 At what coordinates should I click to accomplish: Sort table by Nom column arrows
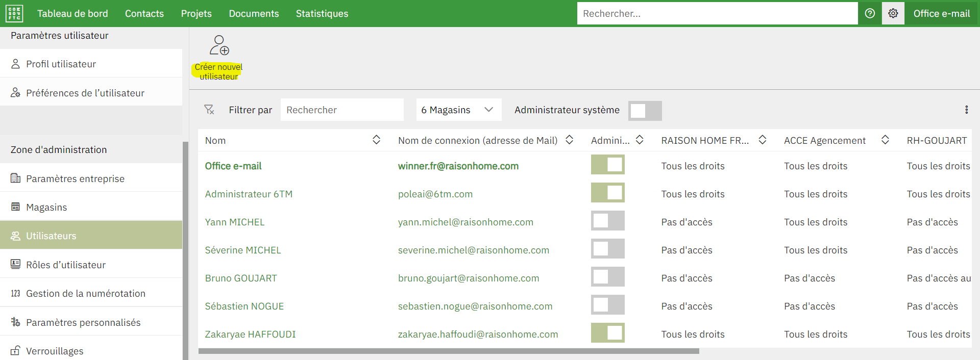tap(376, 140)
